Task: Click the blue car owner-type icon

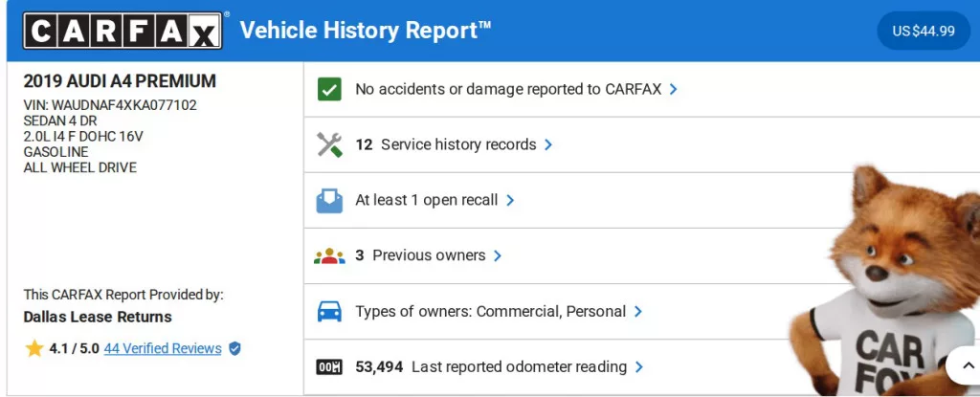Action: pos(329,312)
